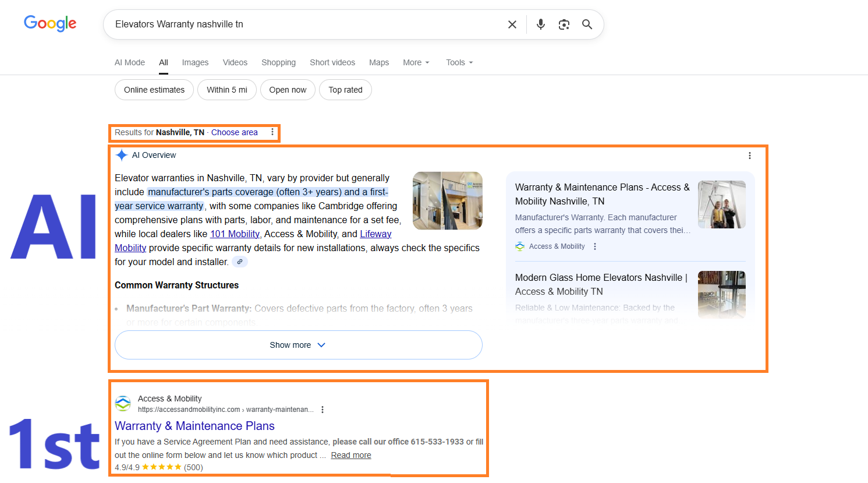This screenshot has height=483, width=868.
Task: Apply the Online estimates filter chip
Action: [154, 90]
